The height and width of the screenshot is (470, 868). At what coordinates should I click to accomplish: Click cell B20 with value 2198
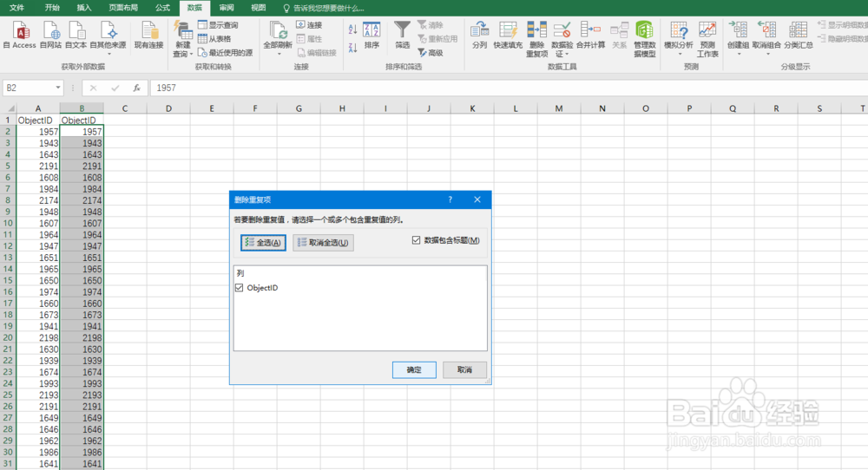[x=82, y=338]
